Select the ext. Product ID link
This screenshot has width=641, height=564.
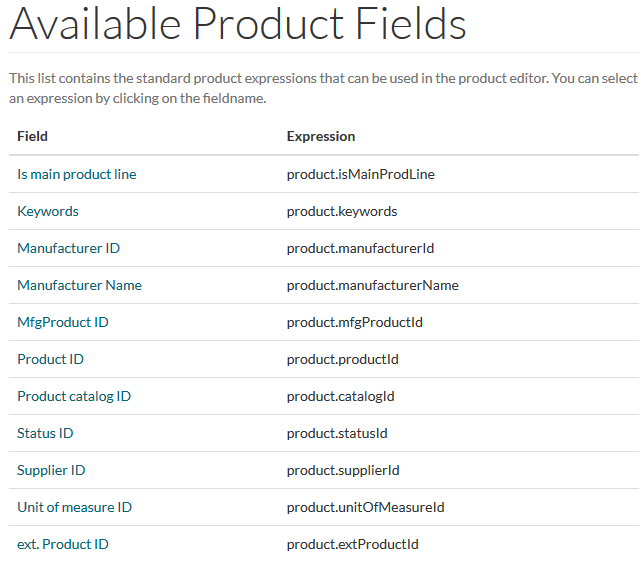(63, 544)
